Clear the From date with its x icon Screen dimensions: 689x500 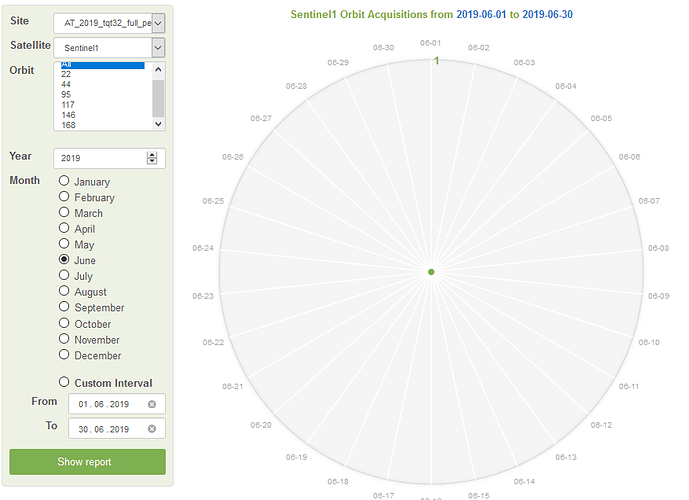tap(152, 404)
